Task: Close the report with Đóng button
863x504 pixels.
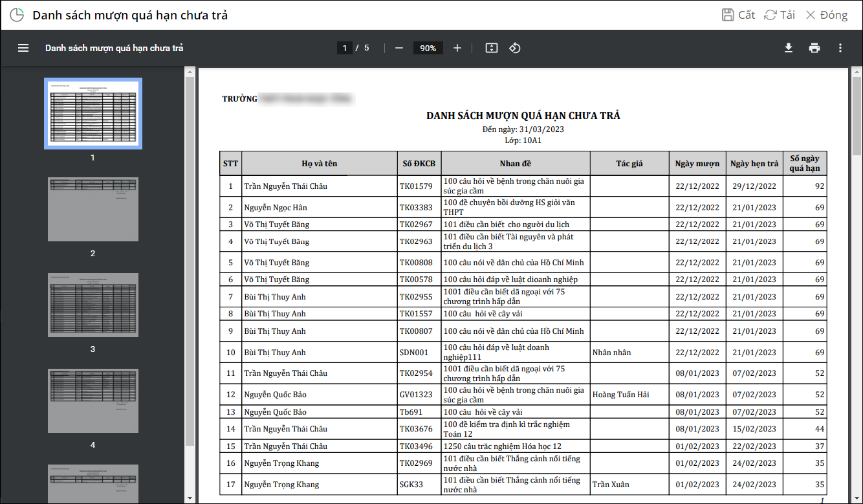Action: point(826,15)
